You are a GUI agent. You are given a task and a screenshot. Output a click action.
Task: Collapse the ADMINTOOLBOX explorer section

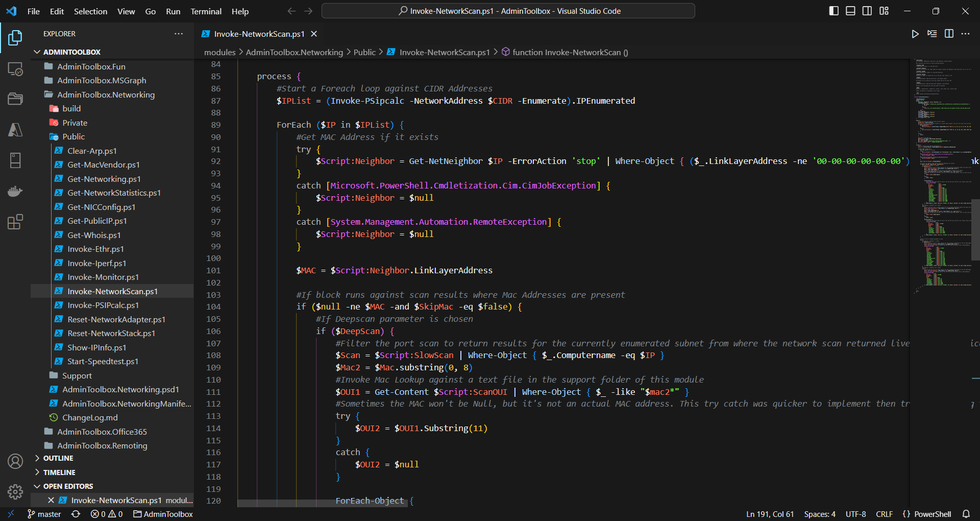pyautogui.click(x=112, y=52)
